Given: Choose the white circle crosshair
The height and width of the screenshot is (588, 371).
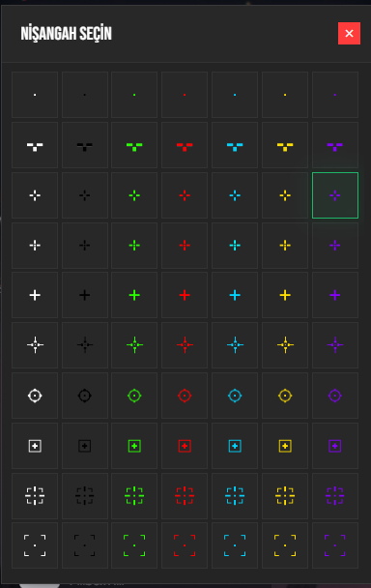Looking at the screenshot, I should [35, 396].
